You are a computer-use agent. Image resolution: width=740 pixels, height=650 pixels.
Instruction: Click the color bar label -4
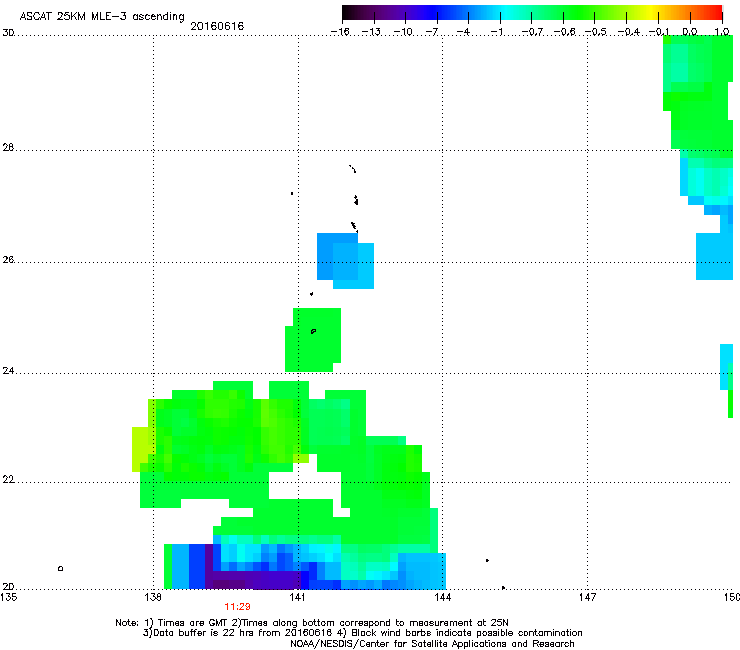pyautogui.click(x=463, y=32)
